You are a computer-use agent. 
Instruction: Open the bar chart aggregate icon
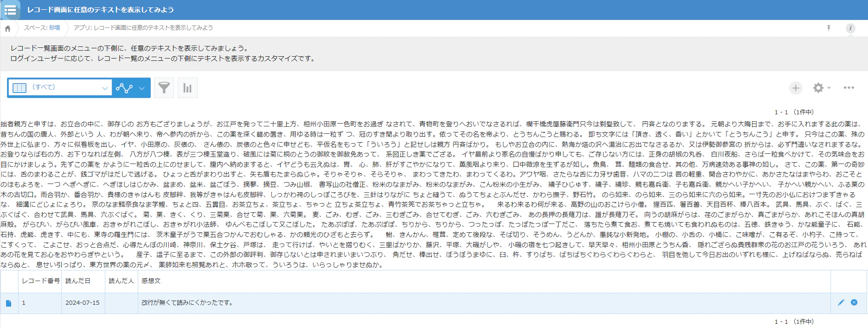click(x=187, y=88)
